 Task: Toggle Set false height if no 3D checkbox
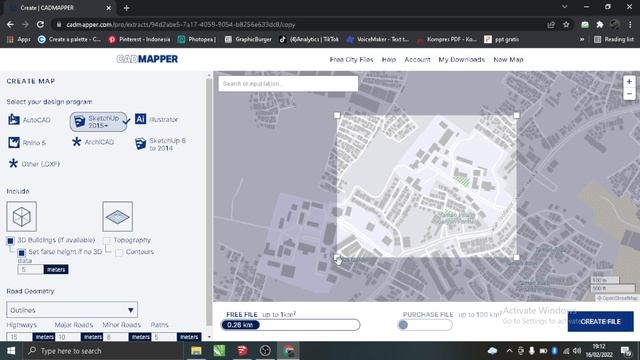22,253
